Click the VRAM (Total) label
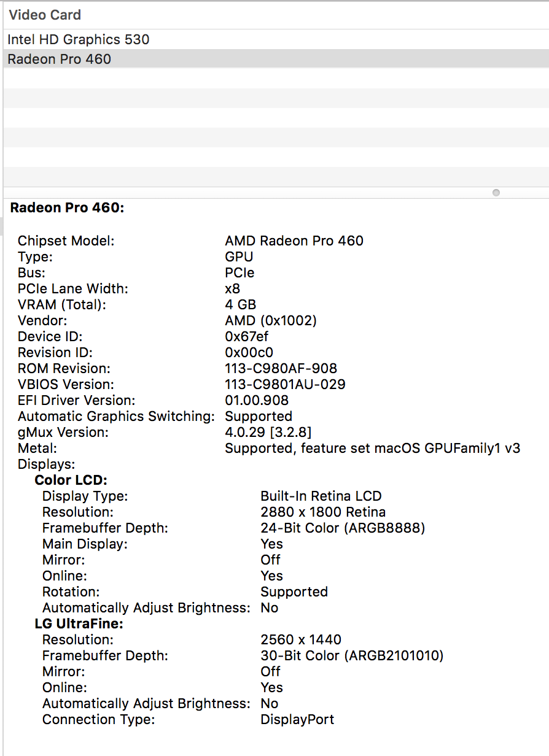Viewport: 549px width, 756px height. pos(62,304)
